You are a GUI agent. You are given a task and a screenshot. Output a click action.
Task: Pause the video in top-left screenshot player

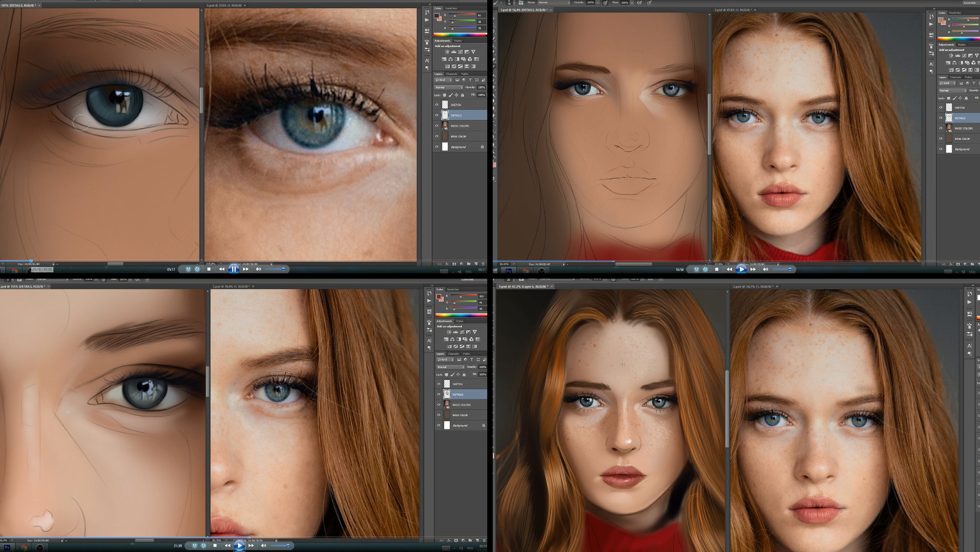[x=234, y=269]
